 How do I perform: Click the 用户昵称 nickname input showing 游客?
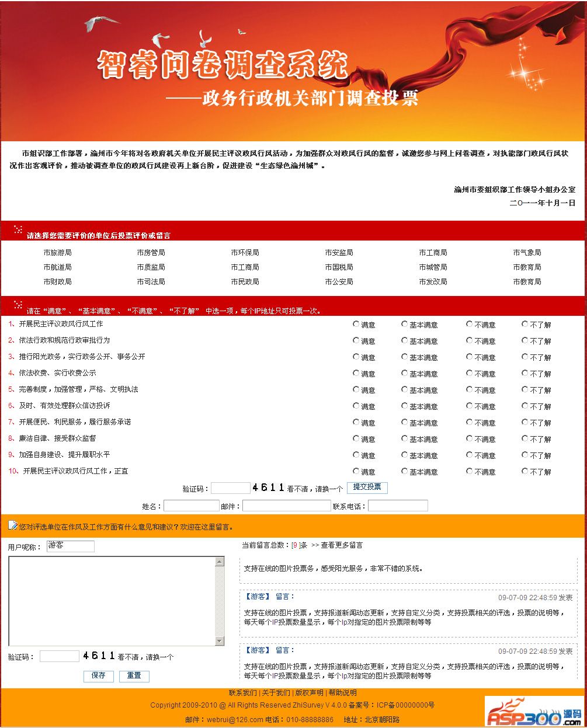[x=70, y=546]
